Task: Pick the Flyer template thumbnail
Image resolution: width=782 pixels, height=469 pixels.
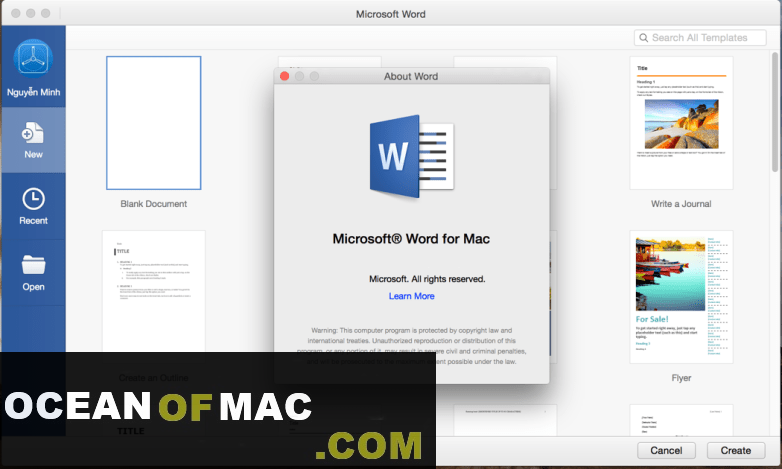Action: coord(681,297)
